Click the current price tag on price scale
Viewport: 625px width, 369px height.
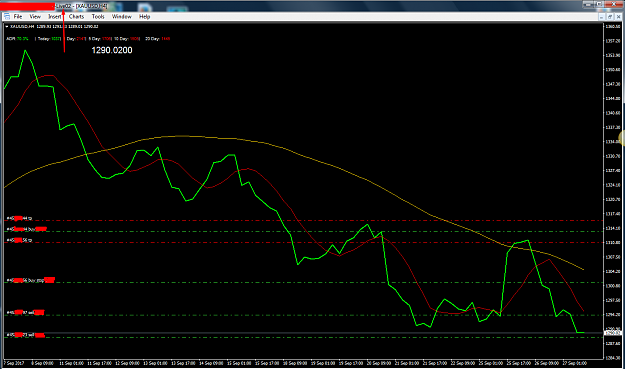[613, 332]
